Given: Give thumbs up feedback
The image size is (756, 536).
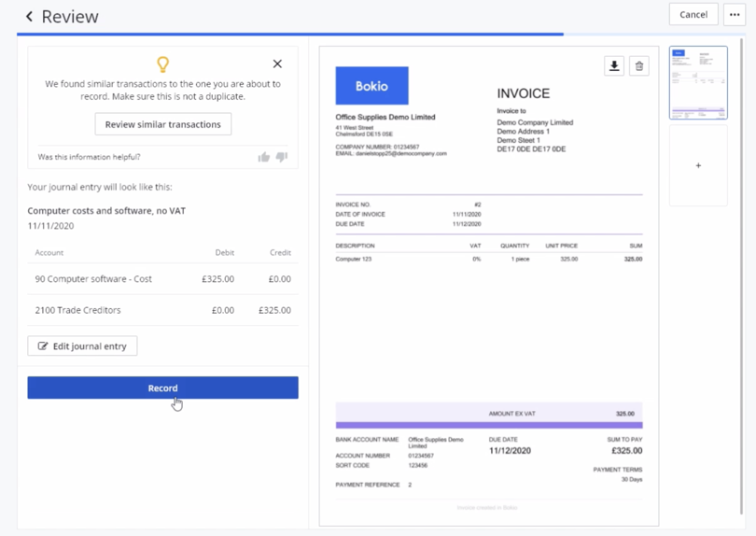Looking at the screenshot, I should [264, 157].
